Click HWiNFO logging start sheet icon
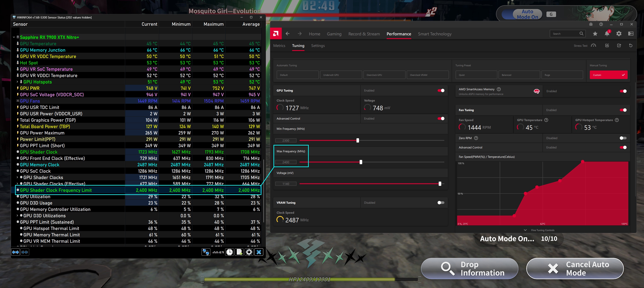The width and height of the screenshot is (644, 288). tap(239, 252)
